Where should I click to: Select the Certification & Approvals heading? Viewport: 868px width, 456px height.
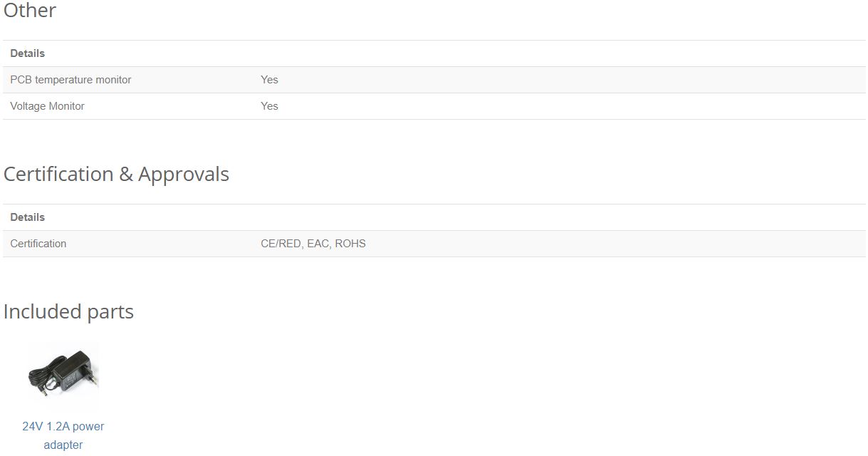point(116,175)
